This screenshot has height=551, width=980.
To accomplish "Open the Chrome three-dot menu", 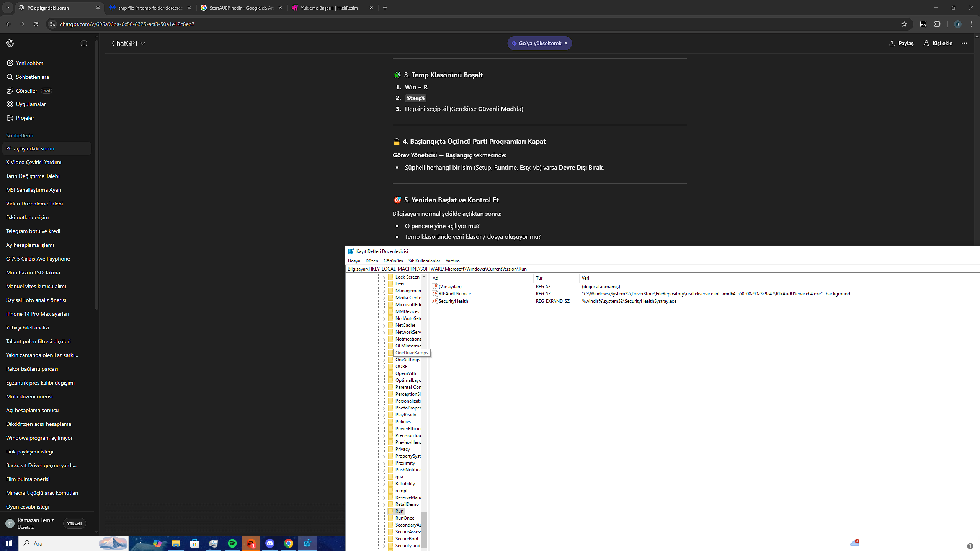I will 972,24.
